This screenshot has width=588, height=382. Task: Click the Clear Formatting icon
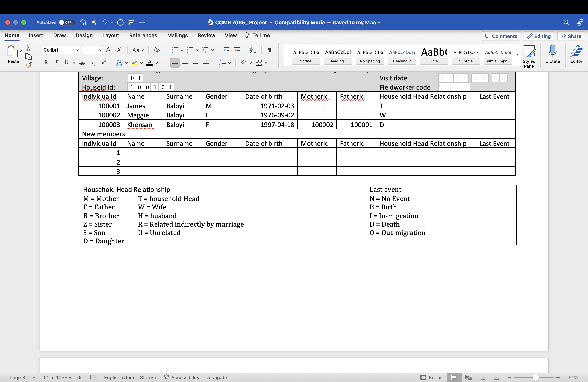point(156,50)
